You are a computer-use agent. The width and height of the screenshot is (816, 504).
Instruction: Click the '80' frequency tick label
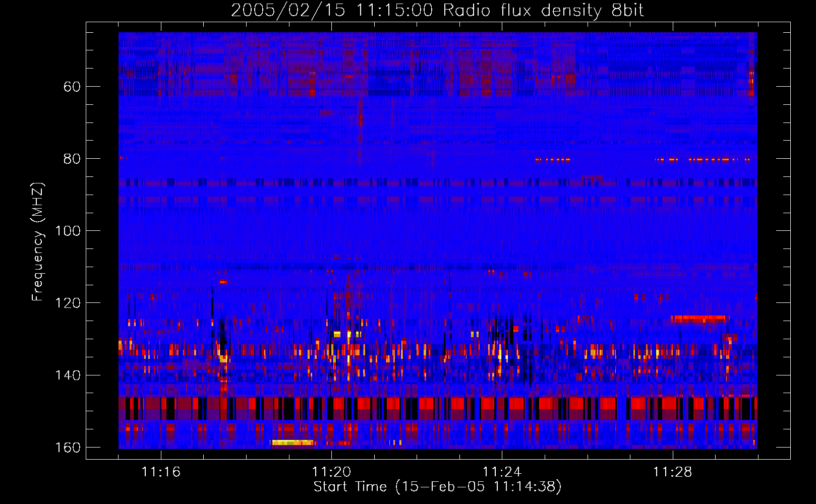coord(72,159)
